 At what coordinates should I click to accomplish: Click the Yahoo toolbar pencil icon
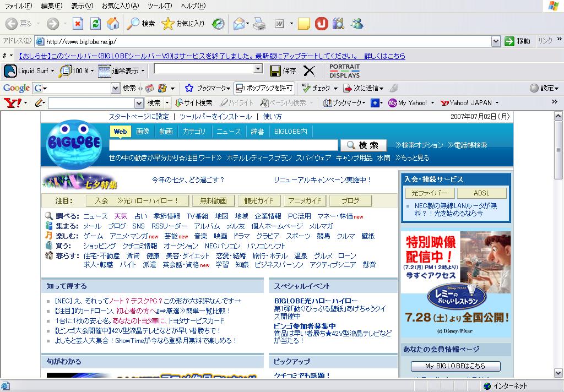[x=38, y=103]
